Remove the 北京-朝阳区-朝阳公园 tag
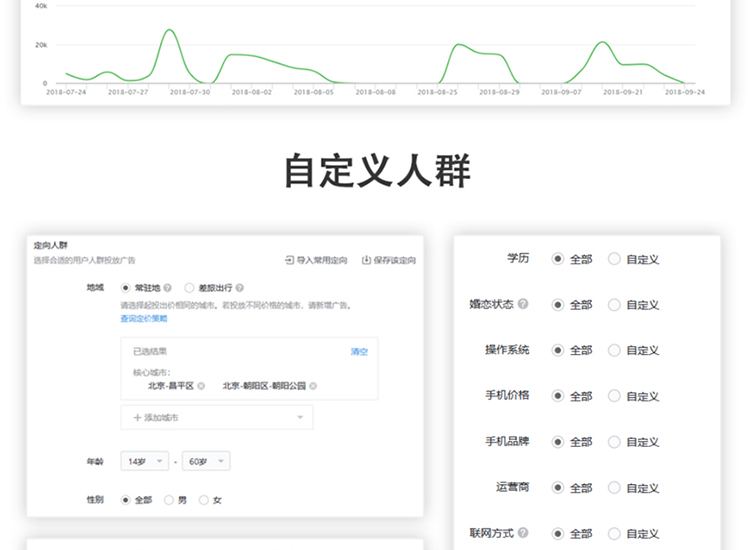Viewport: 750px width, 550px height. point(313,386)
